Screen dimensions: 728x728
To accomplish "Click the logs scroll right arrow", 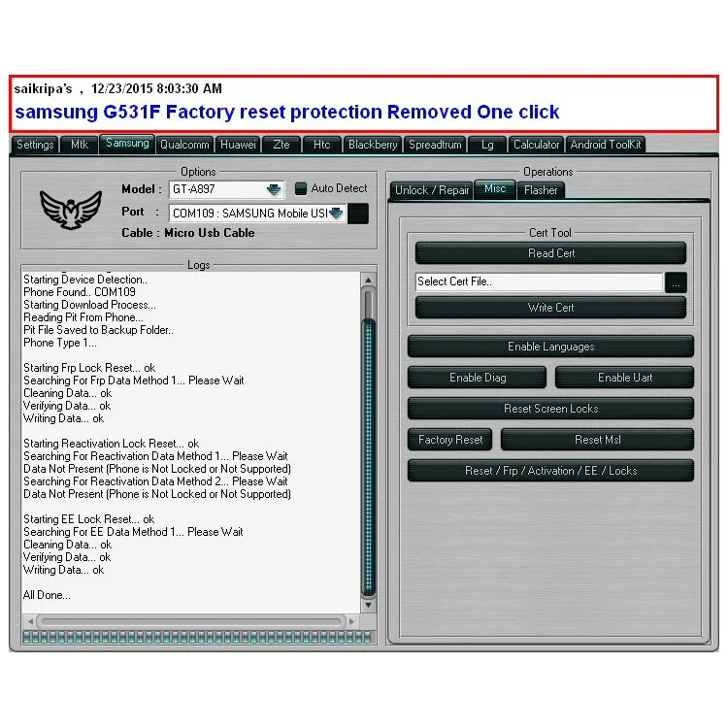I will click(352, 621).
